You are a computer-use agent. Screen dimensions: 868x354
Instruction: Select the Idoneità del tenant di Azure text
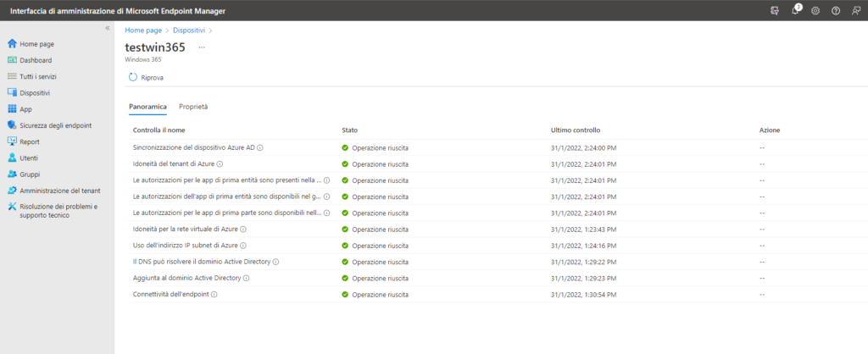174,164
